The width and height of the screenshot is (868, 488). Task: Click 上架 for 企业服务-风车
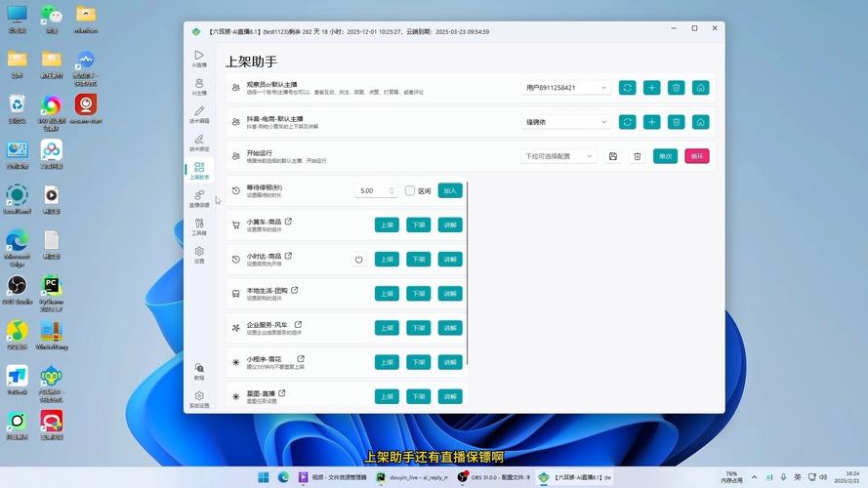pos(387,328)
